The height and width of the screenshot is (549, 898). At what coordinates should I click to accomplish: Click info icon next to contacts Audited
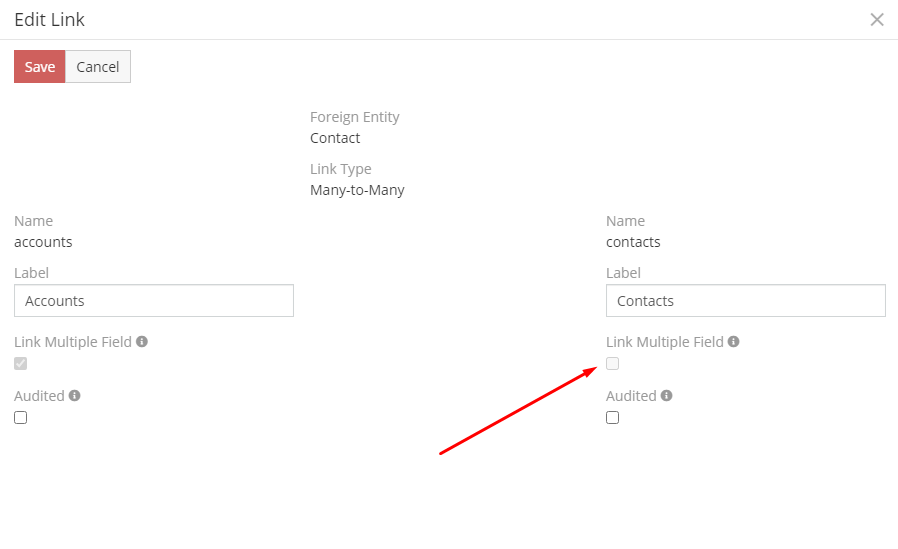(x=667, y=396)
